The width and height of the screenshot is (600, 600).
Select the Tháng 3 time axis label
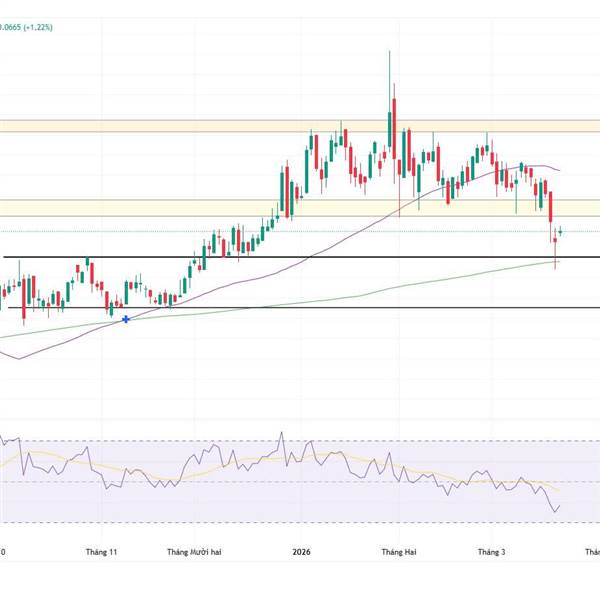tap(491, 552)
